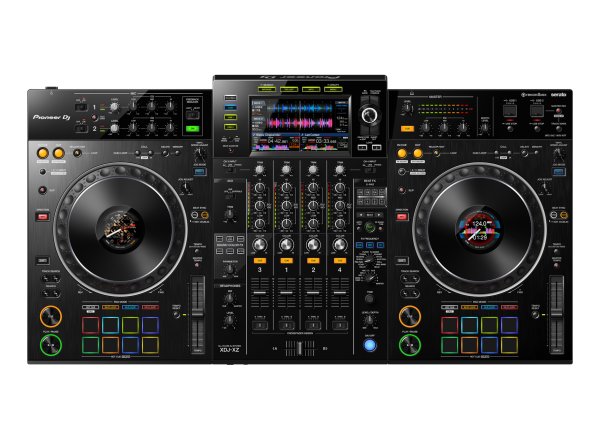Hit the left deck orange Cue button
This screenshot has width=600, height=440.
tap(51, 316)
